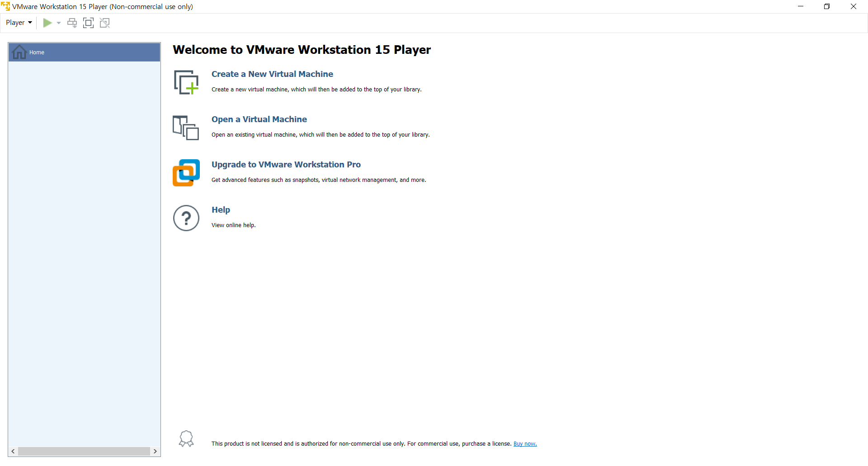Expand the power options arrow beside play
This screenshot has width=868, height=466.
59,23
